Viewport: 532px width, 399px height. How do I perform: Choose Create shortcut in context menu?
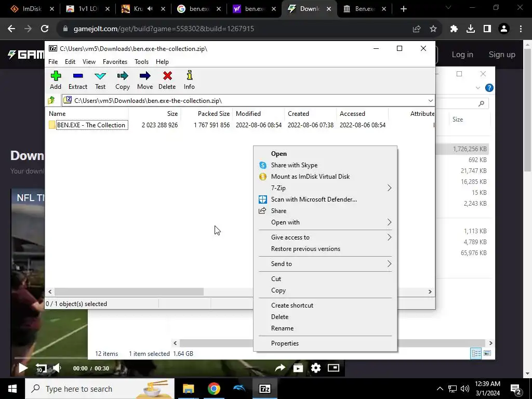tap(325, 305)
